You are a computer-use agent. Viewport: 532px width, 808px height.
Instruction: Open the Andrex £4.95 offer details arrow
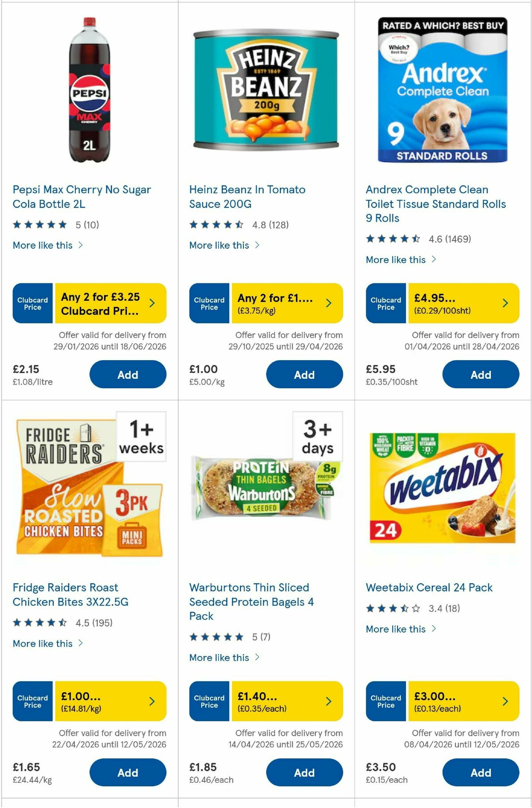pos(505,303)
